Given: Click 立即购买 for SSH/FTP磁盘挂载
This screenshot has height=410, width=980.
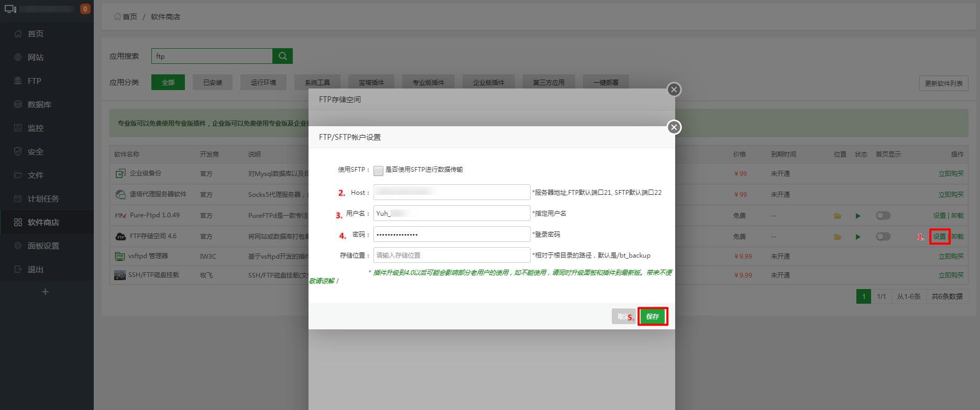Looking at the screenshot, I should (x=951, y=275).
